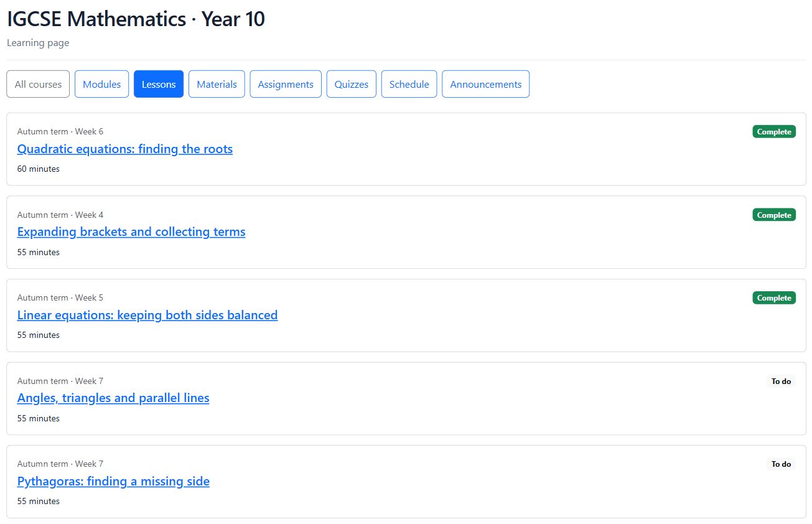Click the 55 minutes duration under Pythagoras lesson
The height and width of the screenshot is (524, 812).
pos(39,501)
